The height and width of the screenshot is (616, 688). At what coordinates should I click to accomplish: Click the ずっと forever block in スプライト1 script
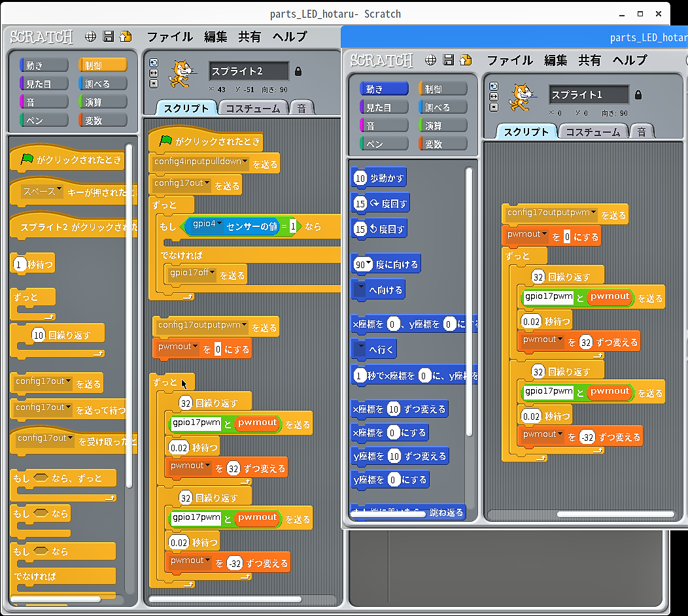coord(517,256)
